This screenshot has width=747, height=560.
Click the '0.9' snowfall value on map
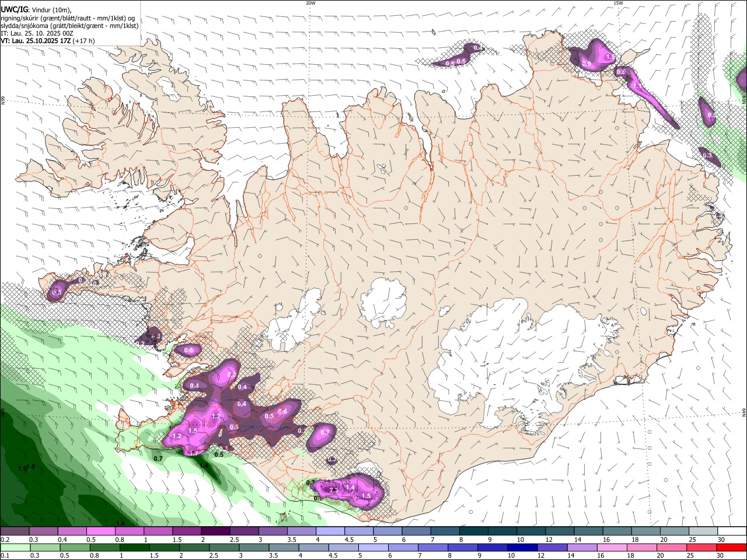(587, 64)
